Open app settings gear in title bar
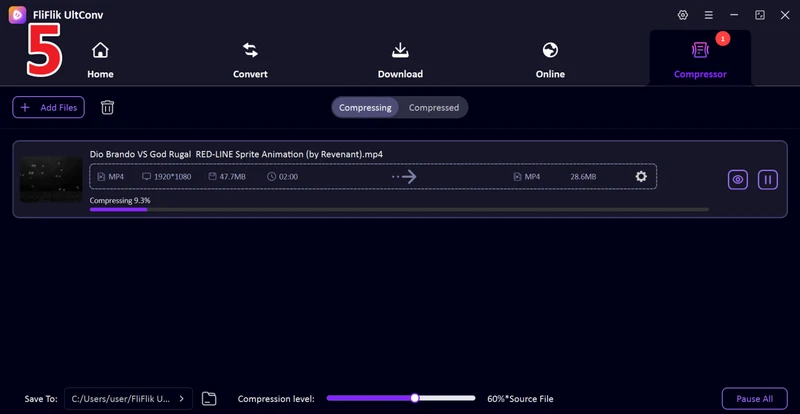The width and height of the screenshot is (800, 414). (683, 15)
